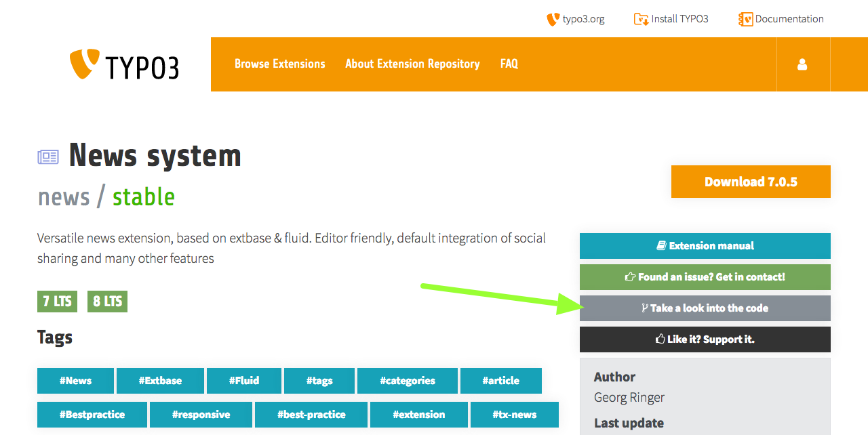Open the FAQ menu item
The image size is (868, 435).
click(x=509, y=64)
